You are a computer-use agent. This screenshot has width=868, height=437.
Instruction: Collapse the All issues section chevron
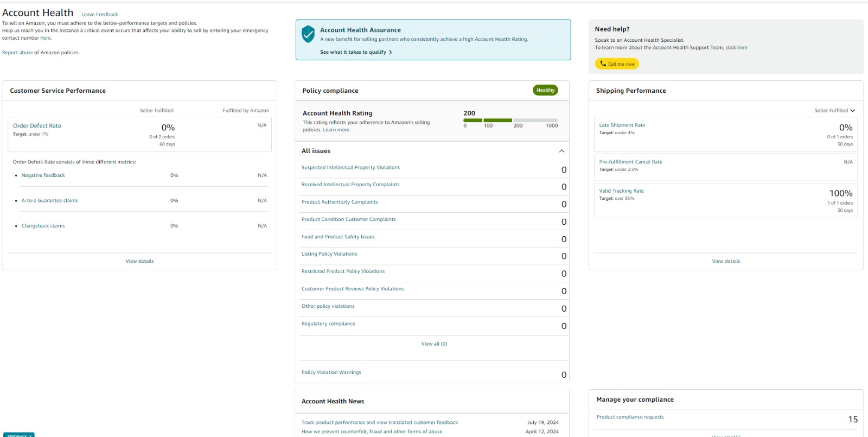click(561, 151)
